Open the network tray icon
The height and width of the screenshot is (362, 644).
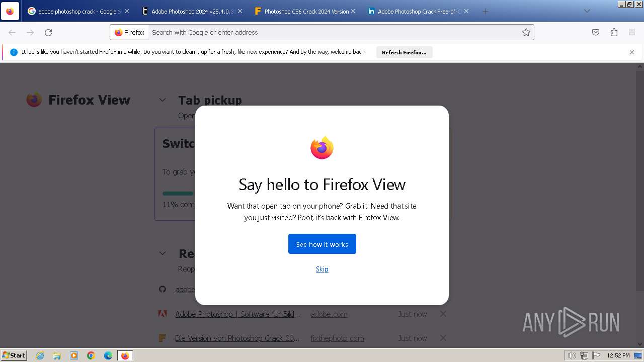[584, 355]
